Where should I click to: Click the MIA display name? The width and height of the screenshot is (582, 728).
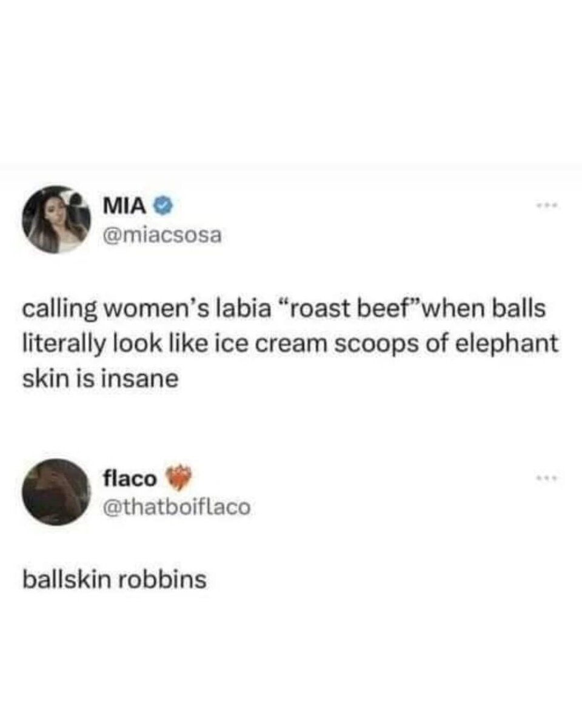pyautogui.click(x=125, y=207)
